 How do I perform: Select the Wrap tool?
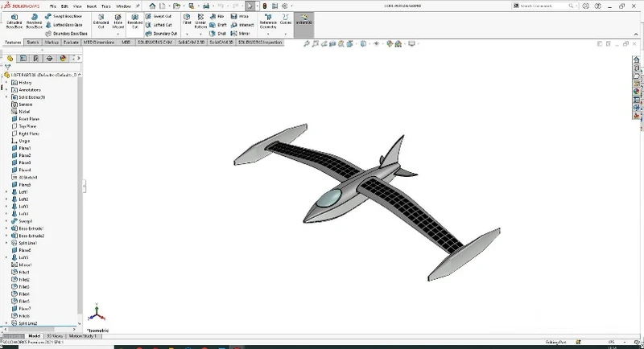pos(239,16)
